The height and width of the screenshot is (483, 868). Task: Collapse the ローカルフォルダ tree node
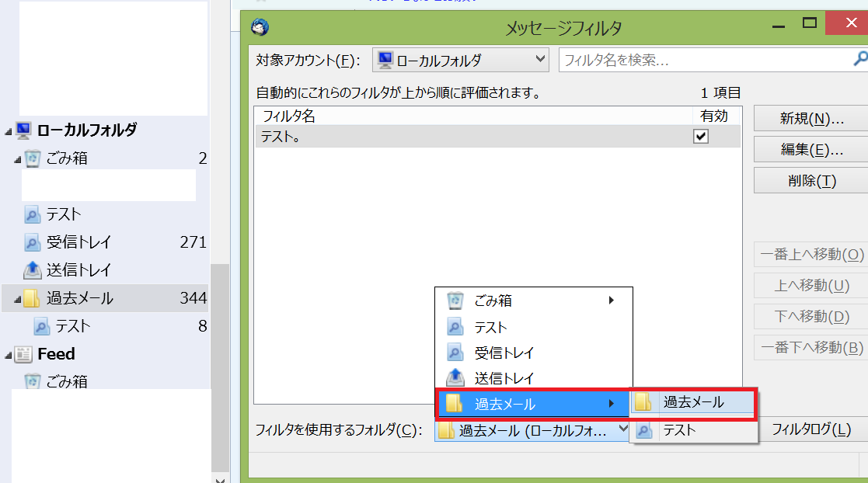[8, 131]
